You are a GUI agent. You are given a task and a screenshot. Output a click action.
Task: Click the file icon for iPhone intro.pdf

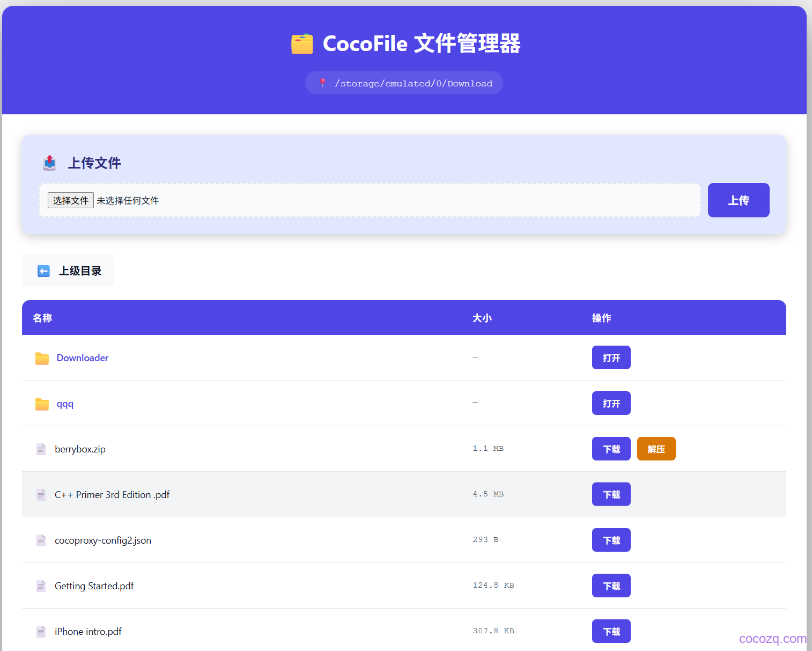(41, 632)
